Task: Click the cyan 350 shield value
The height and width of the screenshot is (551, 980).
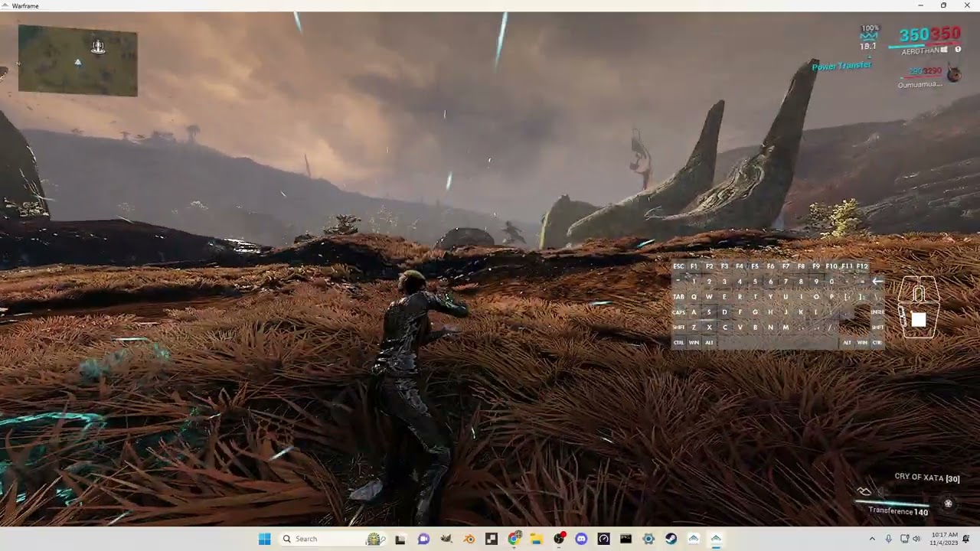Action: click(915, 34)
